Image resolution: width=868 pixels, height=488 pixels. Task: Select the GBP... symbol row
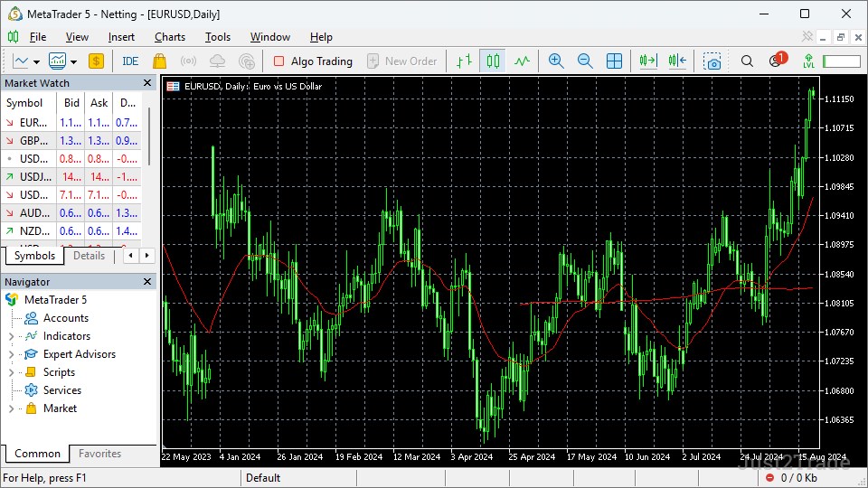(71, 141)
